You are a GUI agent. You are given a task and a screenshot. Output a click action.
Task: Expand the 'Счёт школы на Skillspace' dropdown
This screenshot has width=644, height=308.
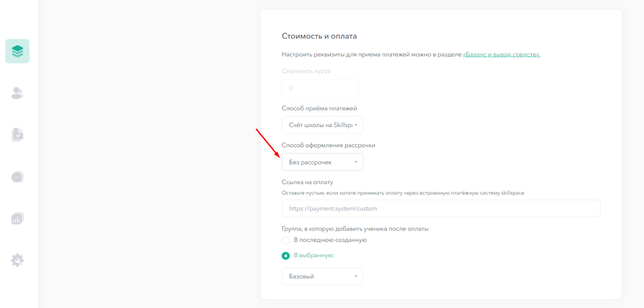(x=322, y=125)
